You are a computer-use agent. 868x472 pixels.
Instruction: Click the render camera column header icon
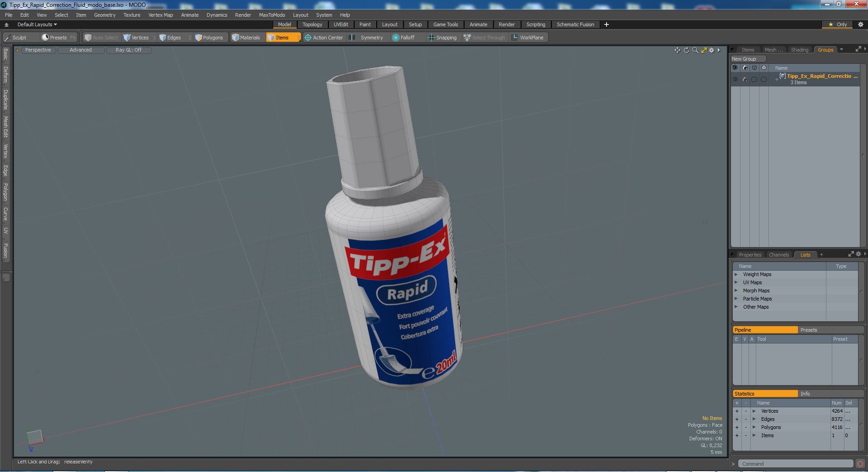745,68
